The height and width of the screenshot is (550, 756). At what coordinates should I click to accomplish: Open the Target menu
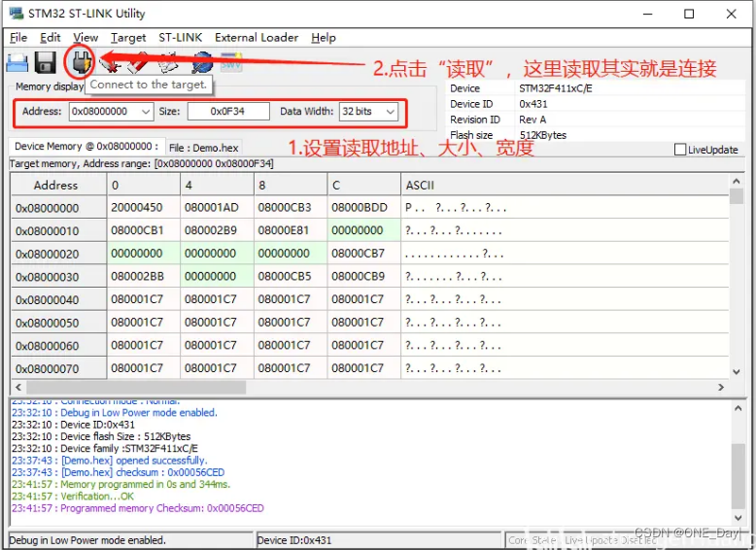tap(128, 38)
